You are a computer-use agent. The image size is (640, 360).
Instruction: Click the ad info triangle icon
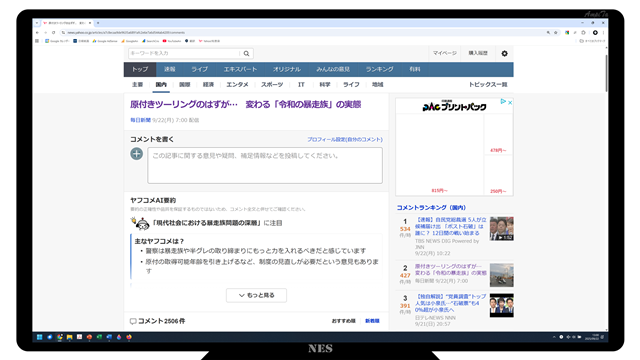click(x=503, y=101)
